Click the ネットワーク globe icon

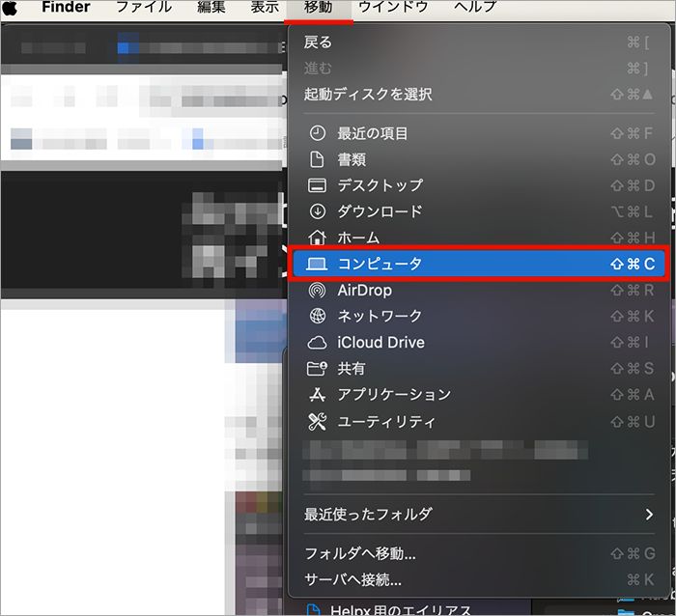pos(318,316)
